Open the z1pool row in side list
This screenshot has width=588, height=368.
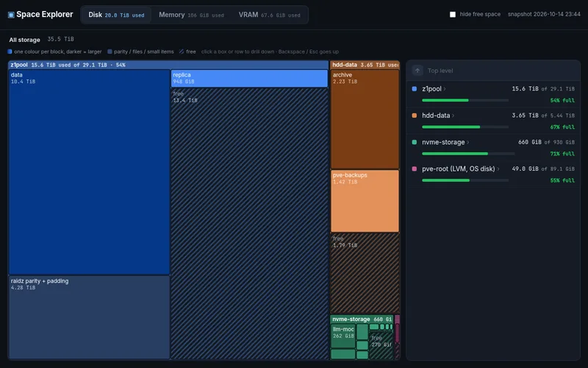[x=493, y=95]
